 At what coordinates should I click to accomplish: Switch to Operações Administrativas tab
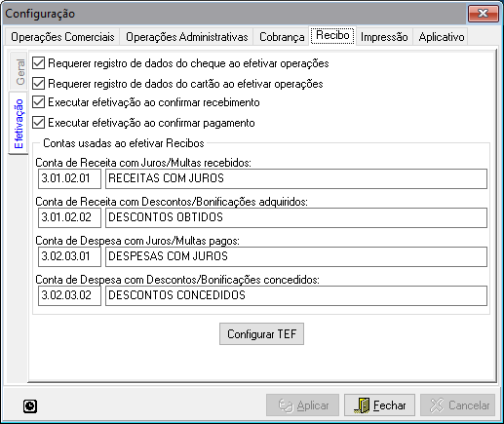click(x=187, y=37)
